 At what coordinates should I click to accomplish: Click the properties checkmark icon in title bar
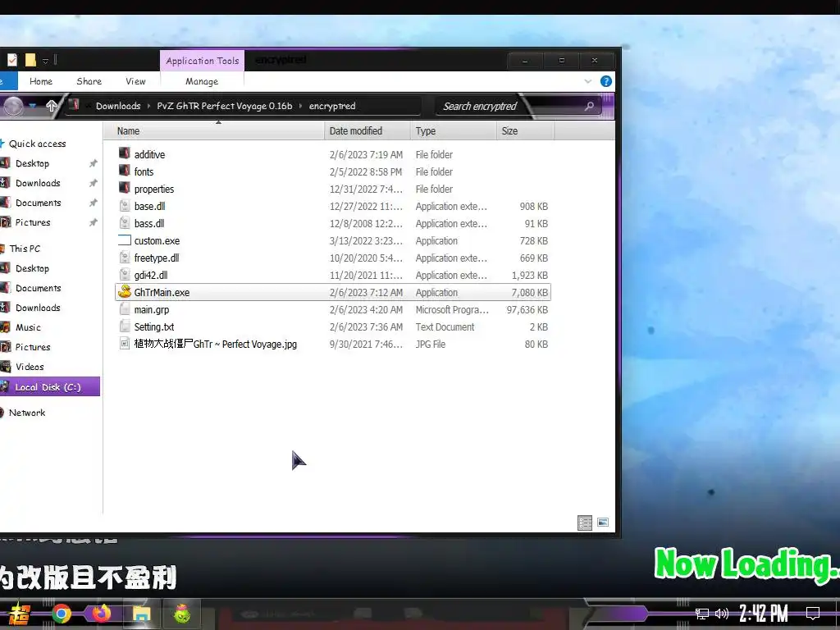[x=11, y=60]
